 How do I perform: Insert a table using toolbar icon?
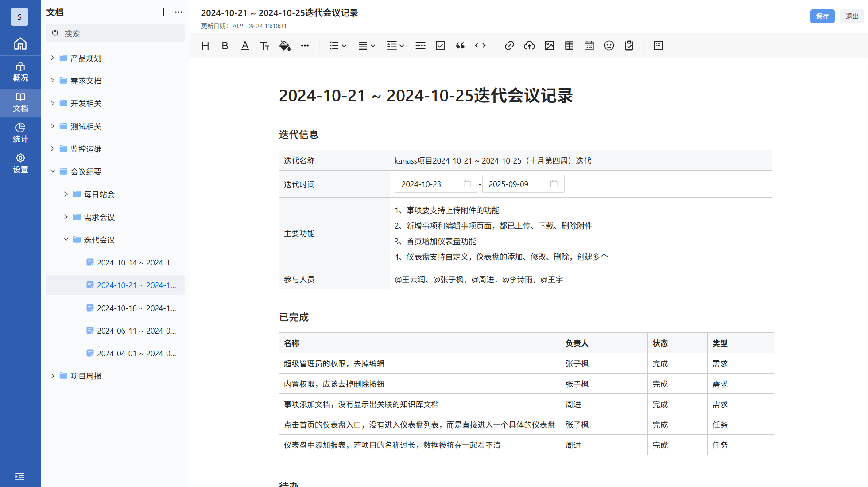coord(569,46)
